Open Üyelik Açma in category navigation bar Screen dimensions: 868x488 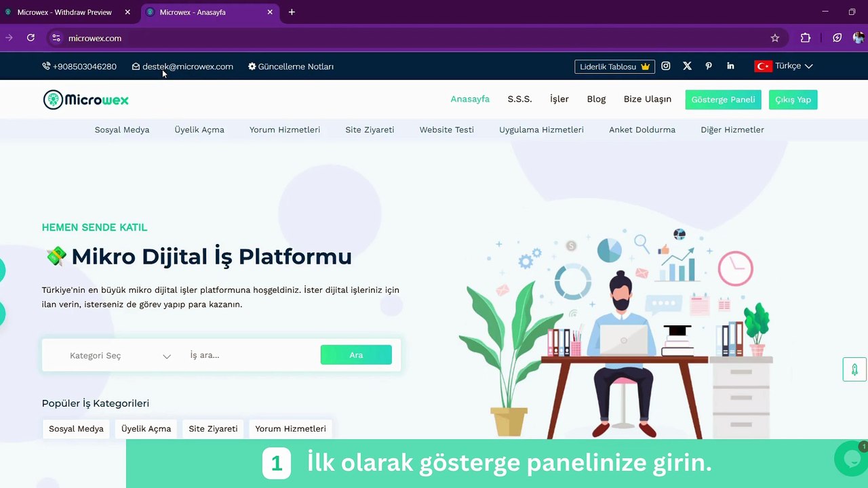[x=199, y=129]
